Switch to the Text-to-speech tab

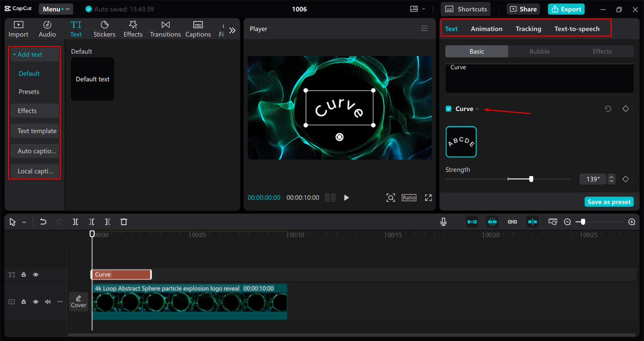pos(577,29)
